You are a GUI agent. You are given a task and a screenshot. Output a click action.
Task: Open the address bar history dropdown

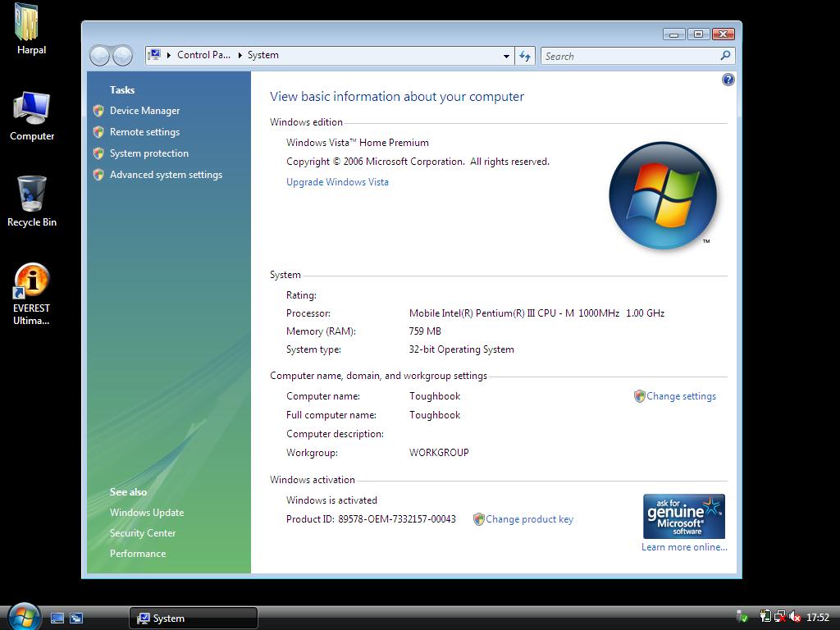tap(506, 57)
